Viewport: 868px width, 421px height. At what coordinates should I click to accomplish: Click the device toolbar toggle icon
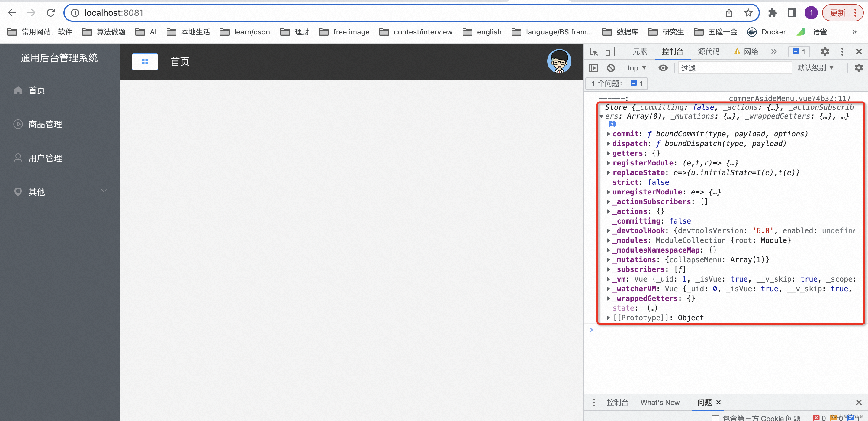(609, 51)
